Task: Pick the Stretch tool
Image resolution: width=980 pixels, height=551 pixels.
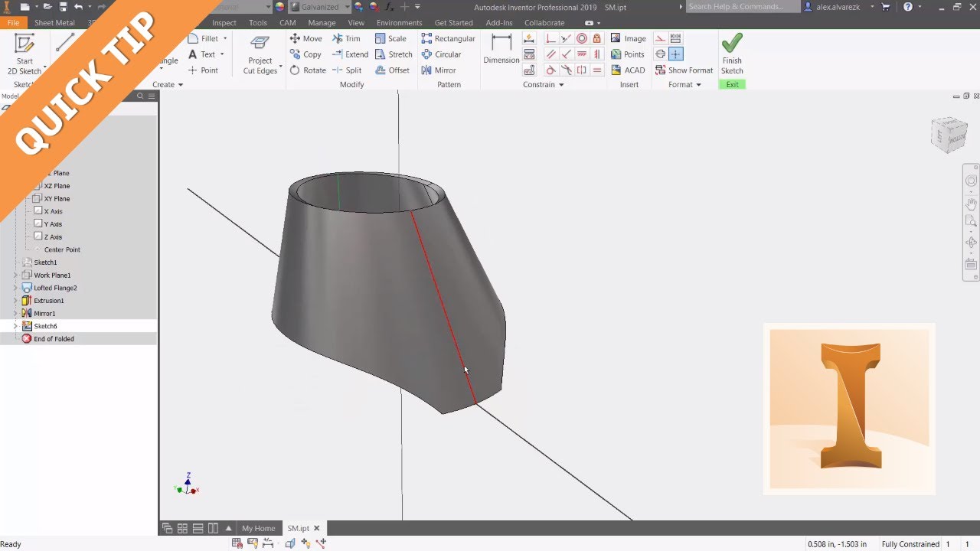Action: click(394, 54)
